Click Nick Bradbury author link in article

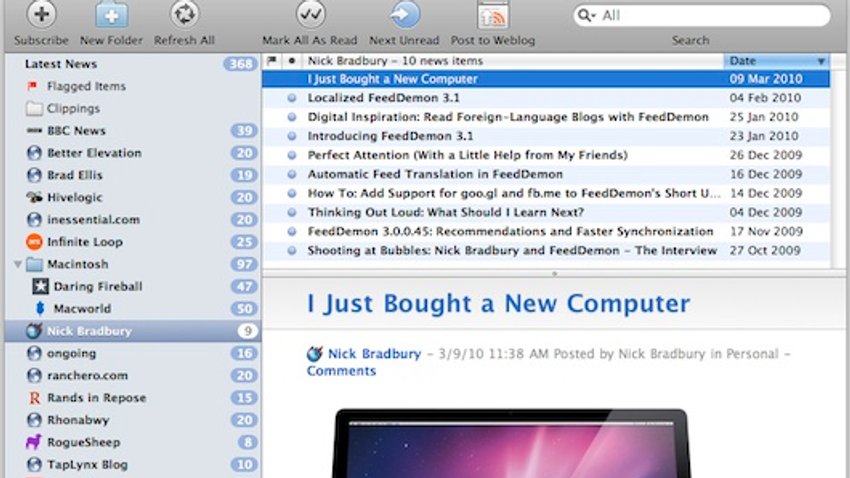pyautogui.click(x=375, y=354)
